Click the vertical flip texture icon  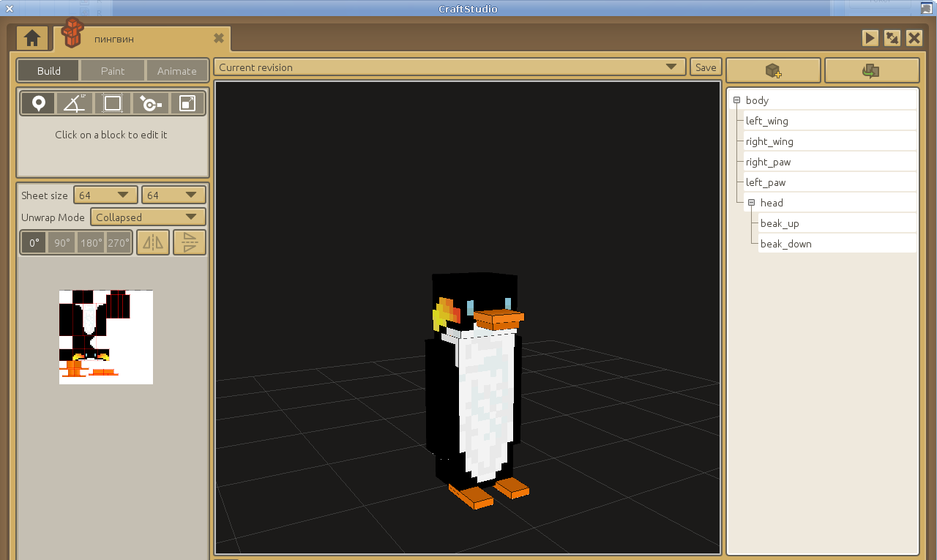[x=190, y=242]
